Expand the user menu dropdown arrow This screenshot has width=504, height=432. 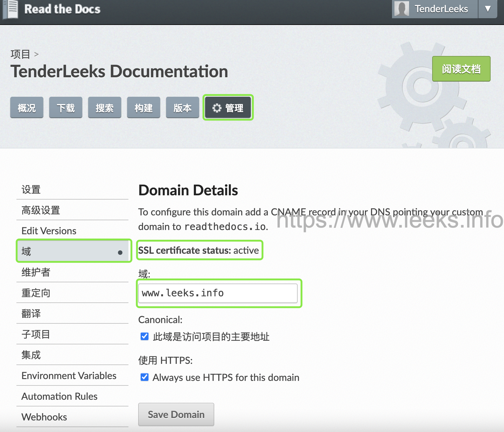[488, 9]
